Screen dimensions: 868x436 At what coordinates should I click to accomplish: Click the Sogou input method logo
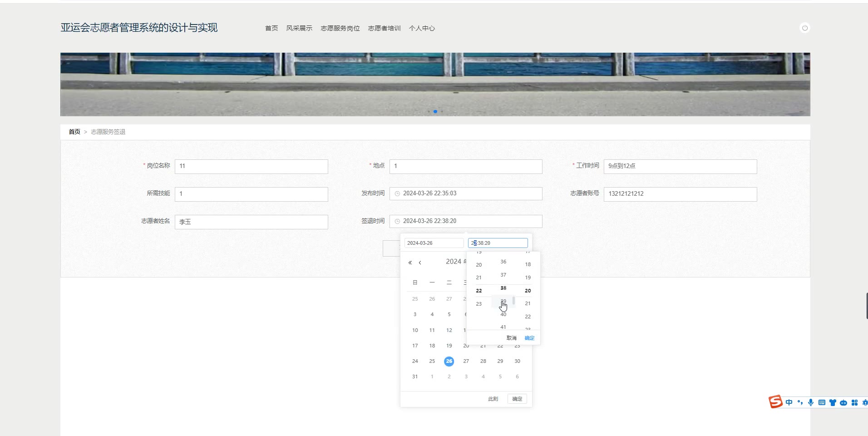coord(775,402)
